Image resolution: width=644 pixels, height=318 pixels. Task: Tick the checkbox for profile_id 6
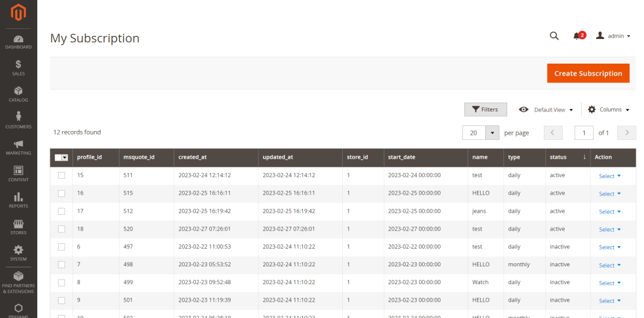click(61, 247)
